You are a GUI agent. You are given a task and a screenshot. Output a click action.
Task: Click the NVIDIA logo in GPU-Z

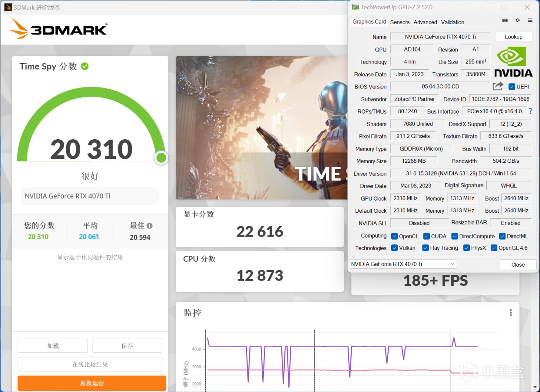pos(513,62)
